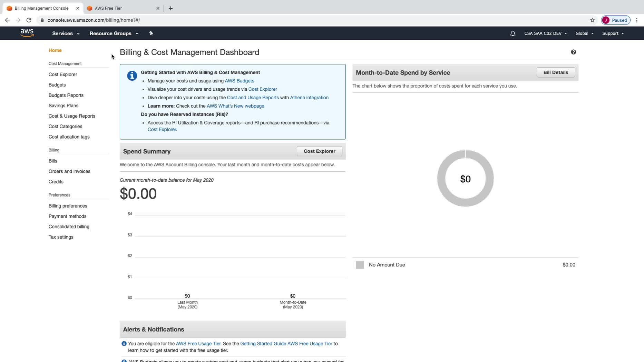Bookmark this page with the star icon

[592, 20]
